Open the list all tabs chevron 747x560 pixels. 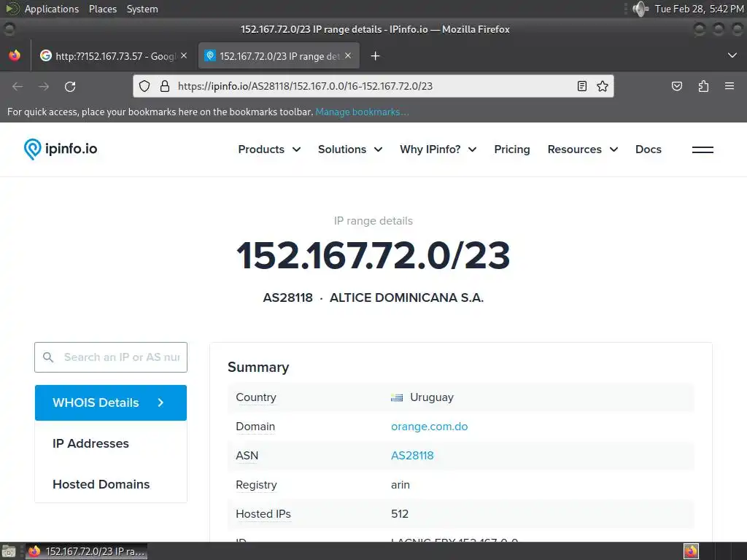pos(732,55)
